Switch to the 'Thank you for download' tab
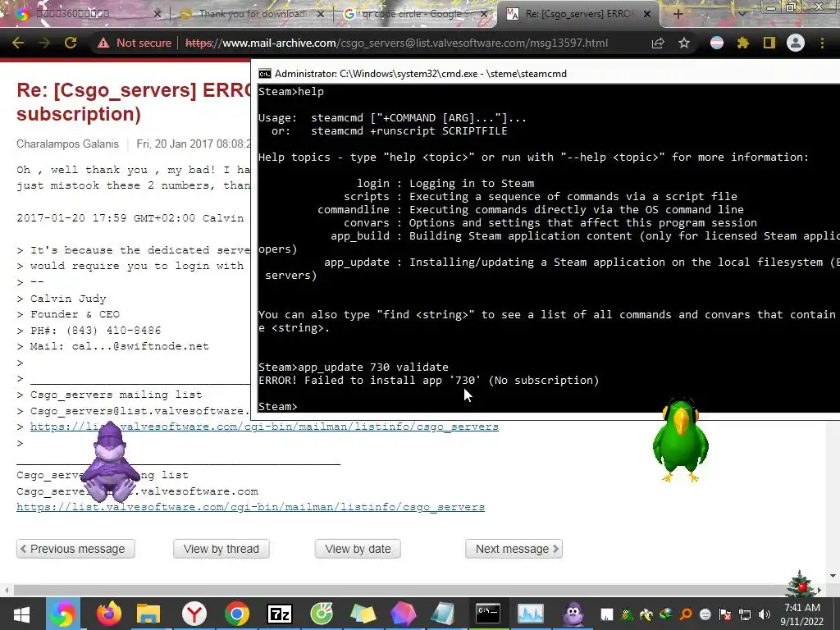 point(252,14)
